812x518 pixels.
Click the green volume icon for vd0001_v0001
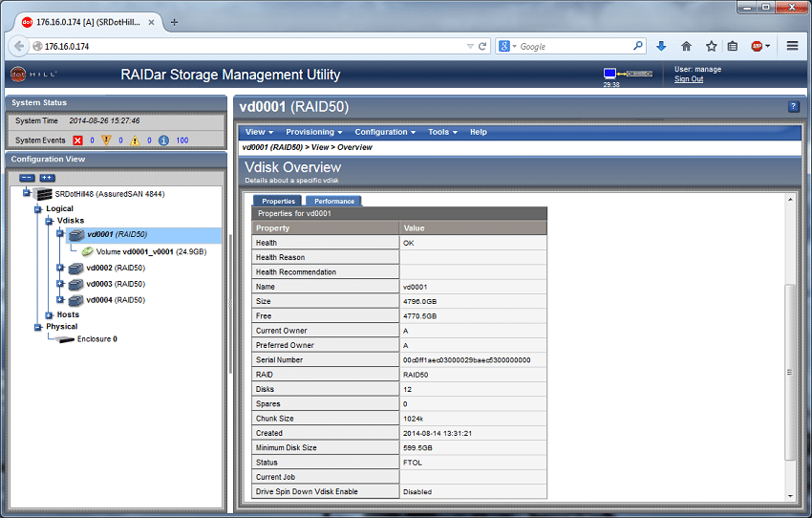click(x=87, y=251)
